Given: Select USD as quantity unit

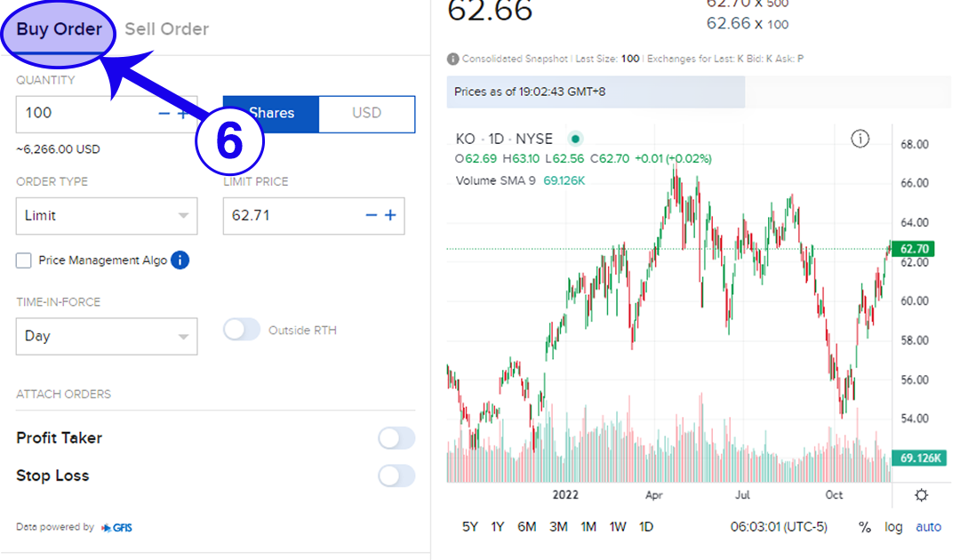Looking at the screenshot, I should point(366,113).
